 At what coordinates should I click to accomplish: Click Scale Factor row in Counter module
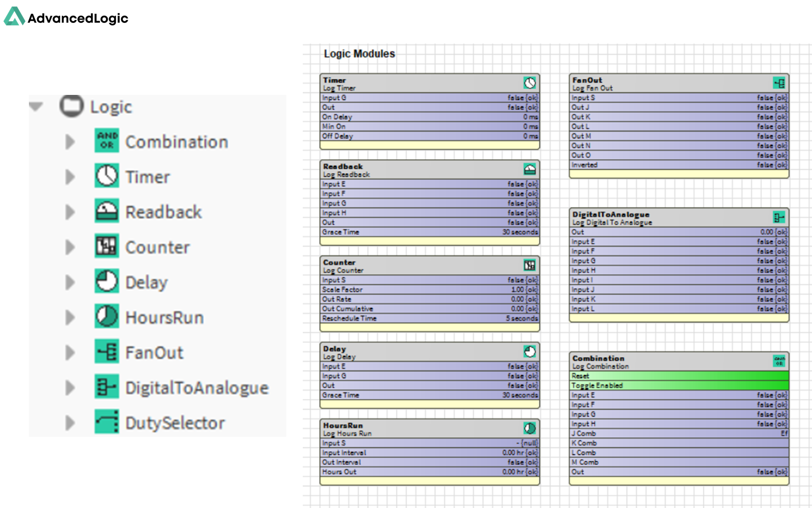[x=429, y=290]
